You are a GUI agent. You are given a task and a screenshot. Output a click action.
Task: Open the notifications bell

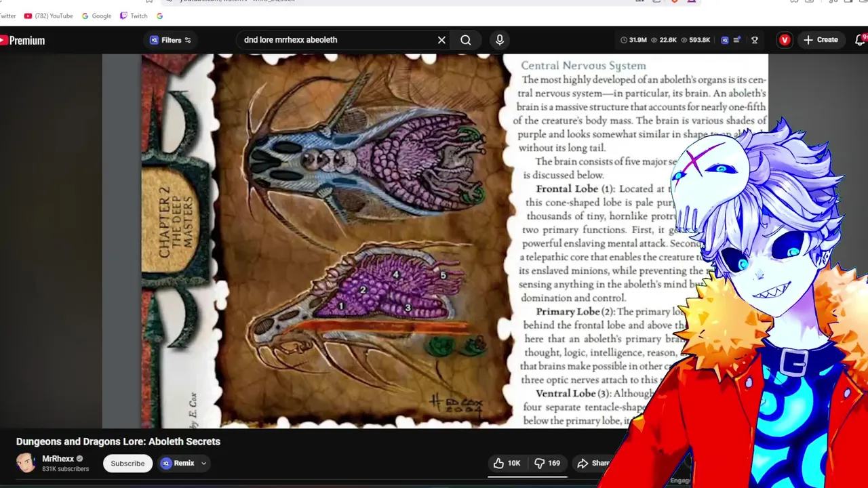coord(860,40)
